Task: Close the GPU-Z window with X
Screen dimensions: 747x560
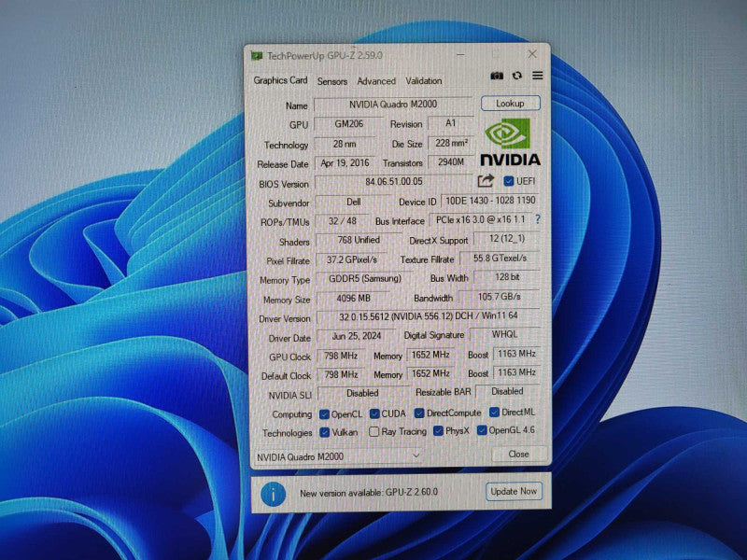Action: click(532, 54)
